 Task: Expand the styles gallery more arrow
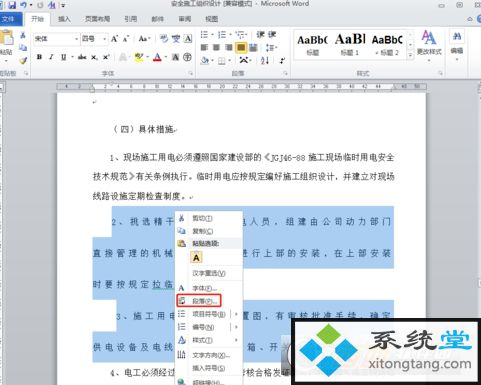(410, 56)
